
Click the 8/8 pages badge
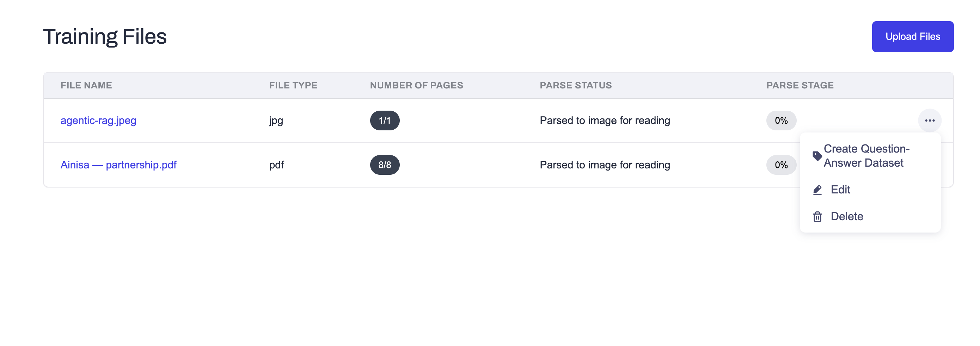click(x=385, y=165)
